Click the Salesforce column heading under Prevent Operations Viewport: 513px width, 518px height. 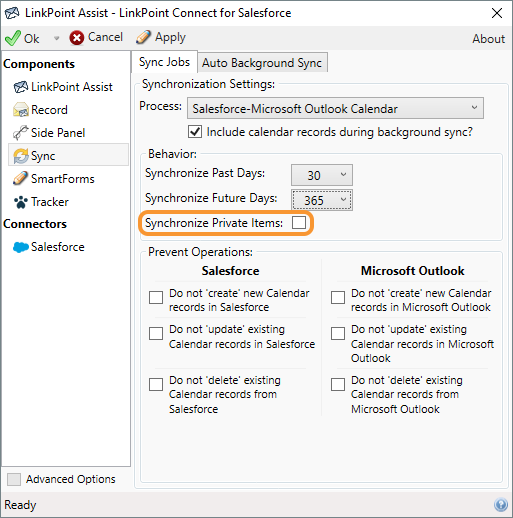230,271
